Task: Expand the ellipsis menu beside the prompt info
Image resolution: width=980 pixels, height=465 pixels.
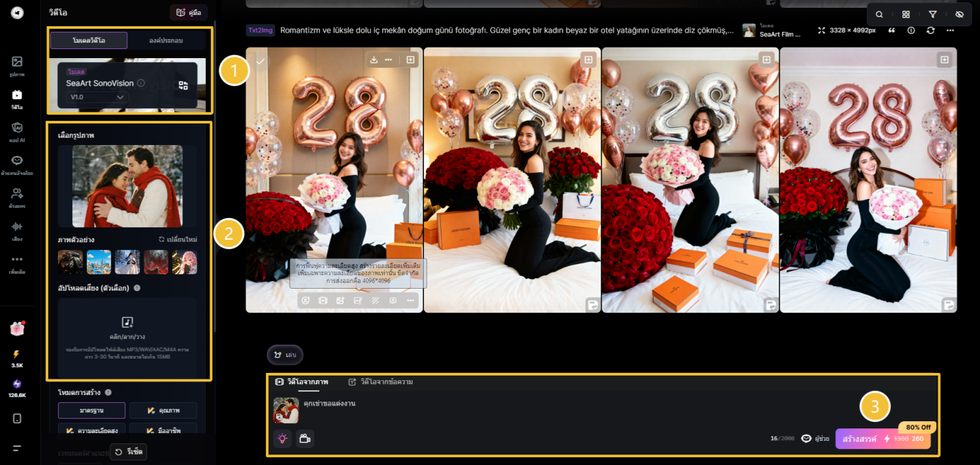Action: [x=951, y=30]
